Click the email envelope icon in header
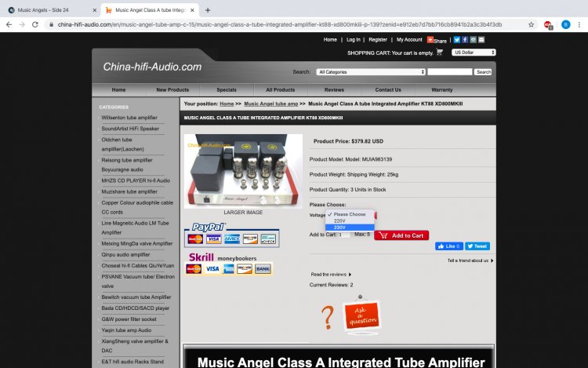 481,39
